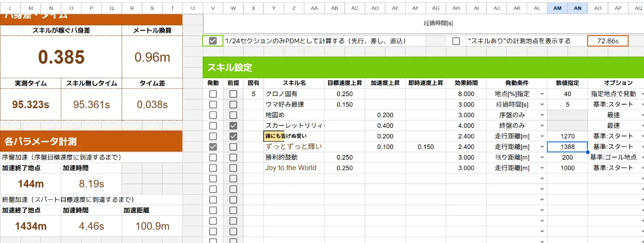Open the 基準:ゴール地点 option dropdown
Screen dimensions: 644x243
tap(642, 158)
